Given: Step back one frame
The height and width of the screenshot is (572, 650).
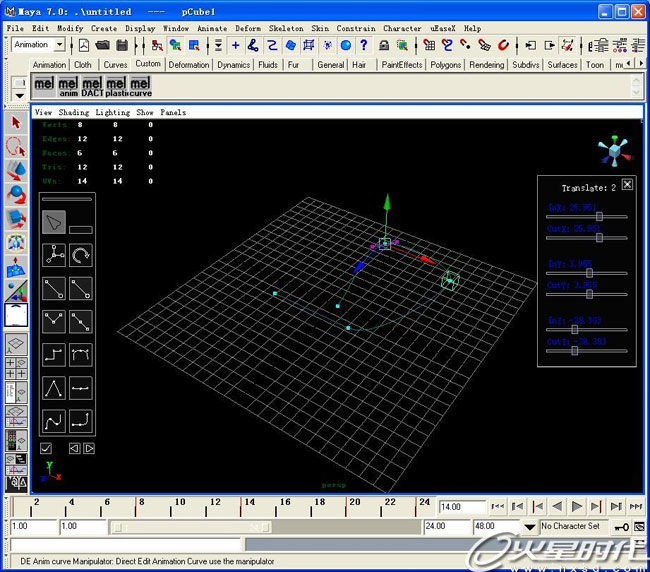Looking at the screenshot, I should click(x=517, y=507).
